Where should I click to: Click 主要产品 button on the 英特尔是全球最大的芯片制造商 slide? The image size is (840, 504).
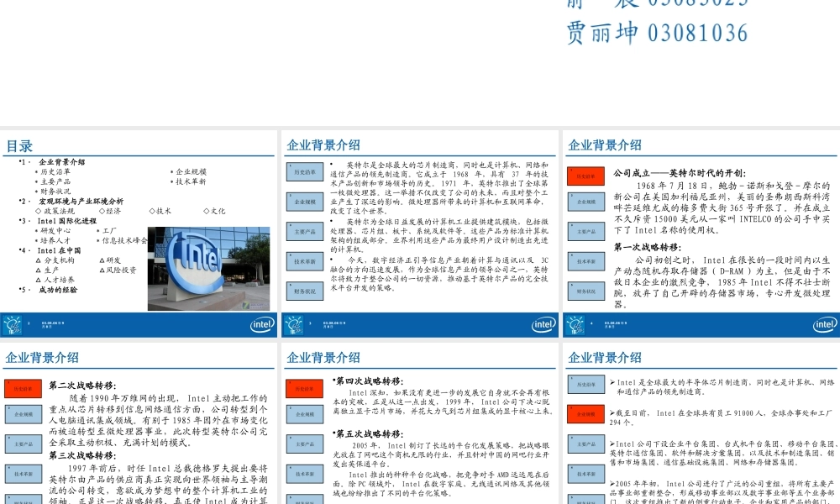point(305,232)
